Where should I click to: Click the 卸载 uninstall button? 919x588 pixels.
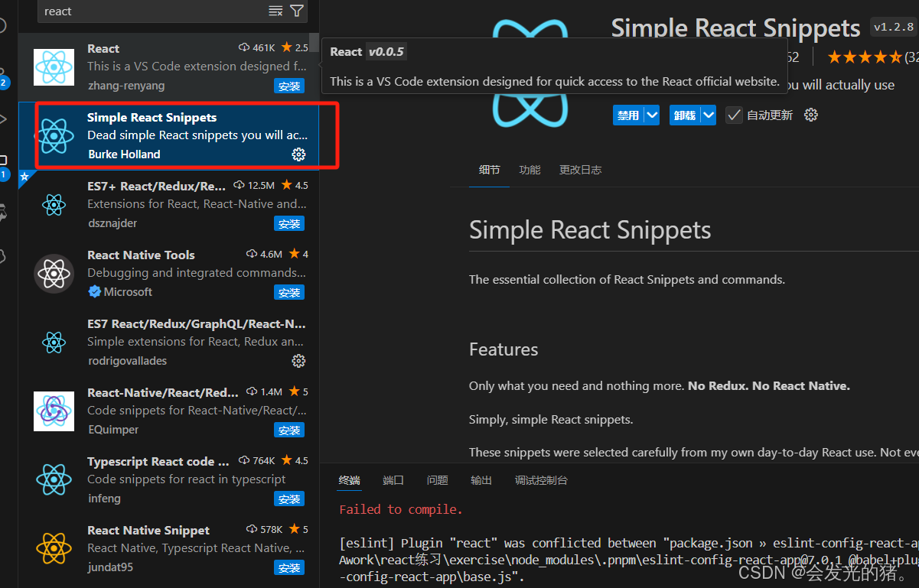(x=685, y=115)
